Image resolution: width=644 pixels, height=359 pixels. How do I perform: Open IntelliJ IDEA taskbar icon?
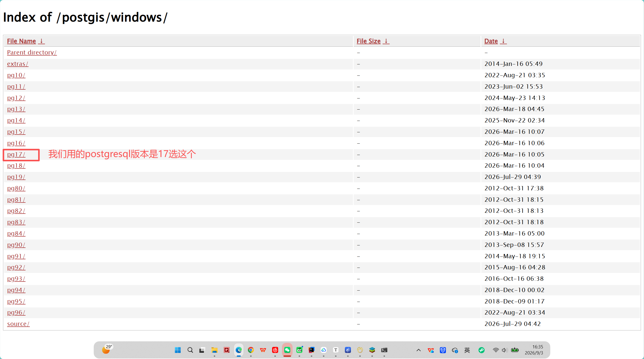[311, 350]
